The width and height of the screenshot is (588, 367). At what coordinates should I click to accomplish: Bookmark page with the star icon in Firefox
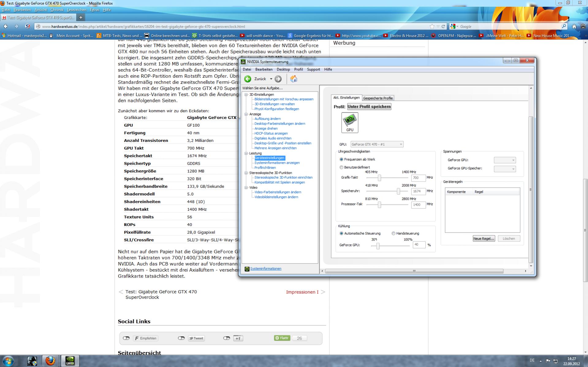pos(432,26)
